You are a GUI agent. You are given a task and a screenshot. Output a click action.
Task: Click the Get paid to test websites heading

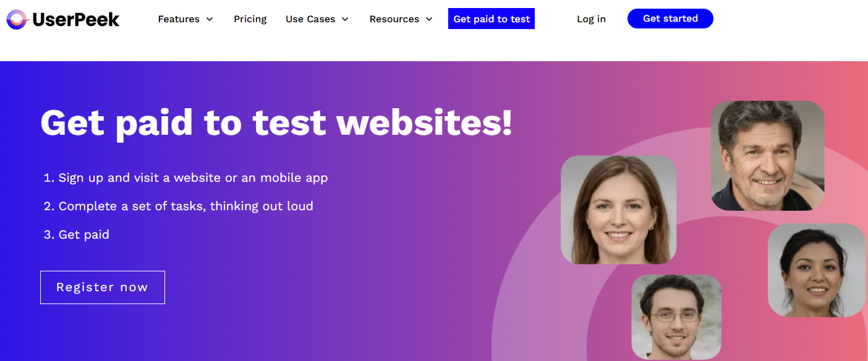click(276, 122)
